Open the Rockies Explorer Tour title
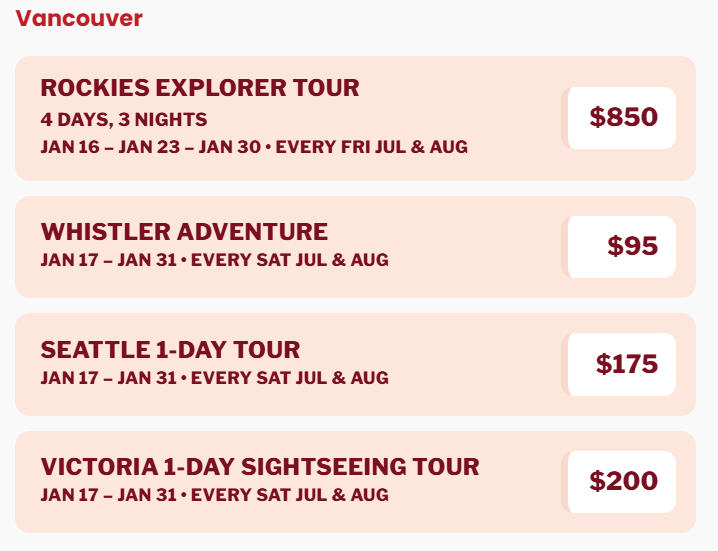Viewport: 718px width, 551px height. (x=200, y=88)
